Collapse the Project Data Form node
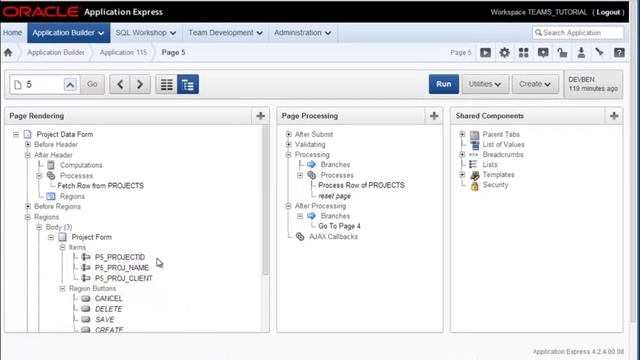 (x=16, y=134)
